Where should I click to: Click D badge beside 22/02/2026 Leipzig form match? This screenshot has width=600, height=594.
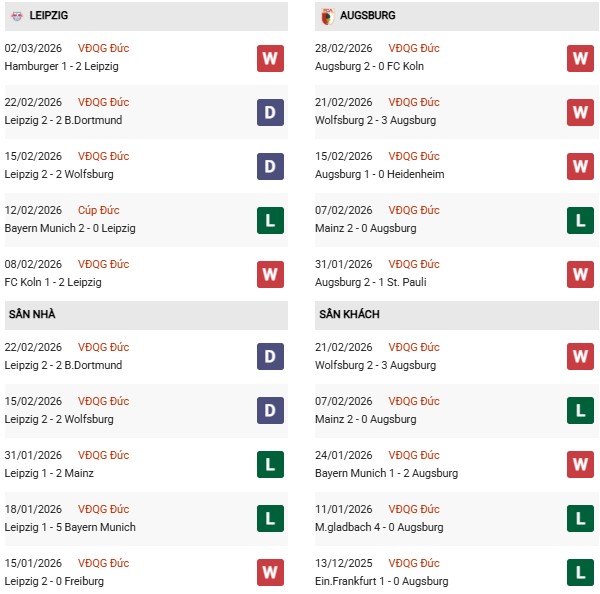[x=270, y=112]
